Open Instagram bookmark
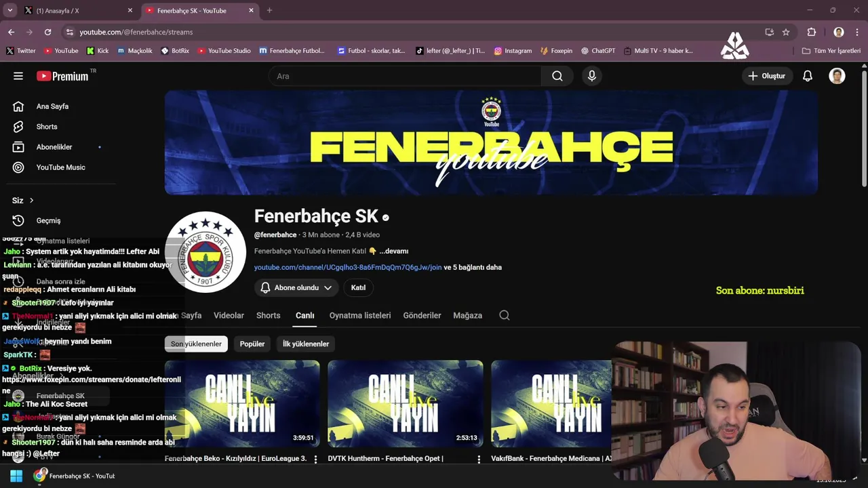Screen dimensions: 868x488 (x=513, y=51)
